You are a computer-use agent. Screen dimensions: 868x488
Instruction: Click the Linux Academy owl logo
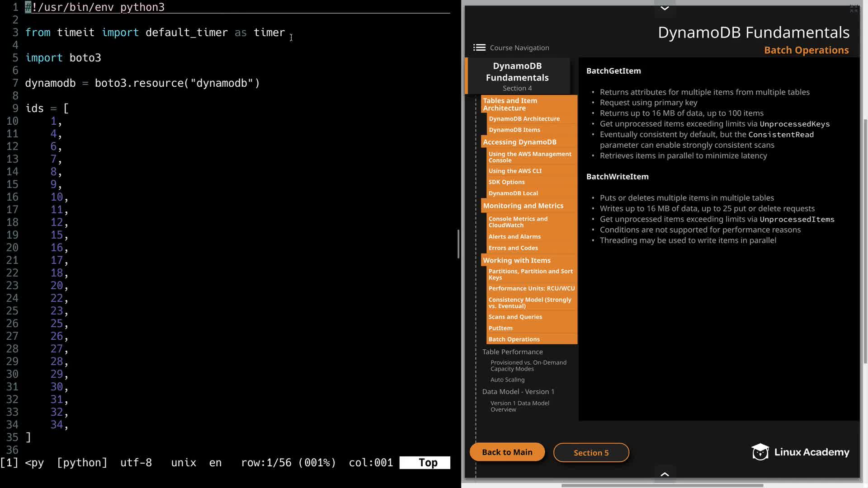coord(760,452)
